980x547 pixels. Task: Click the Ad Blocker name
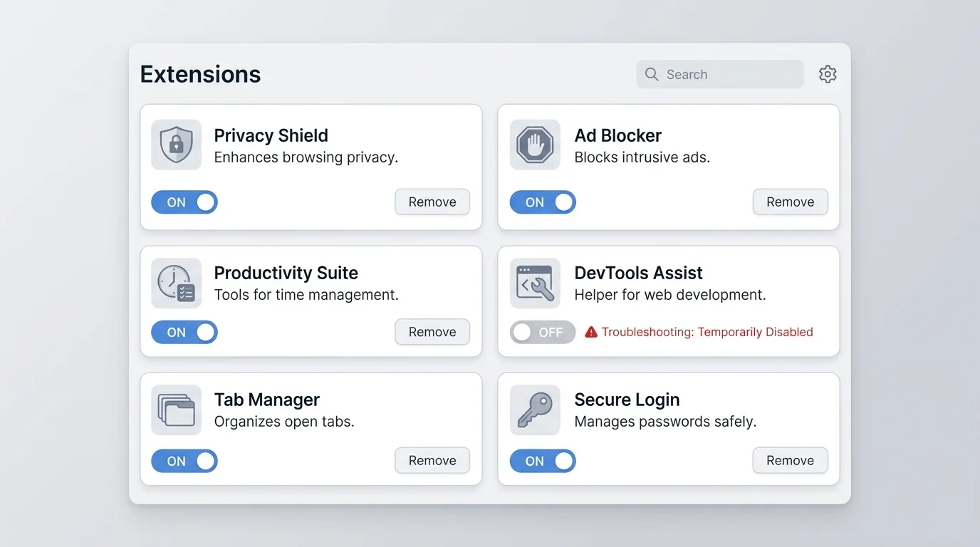(x=618, y=135)
